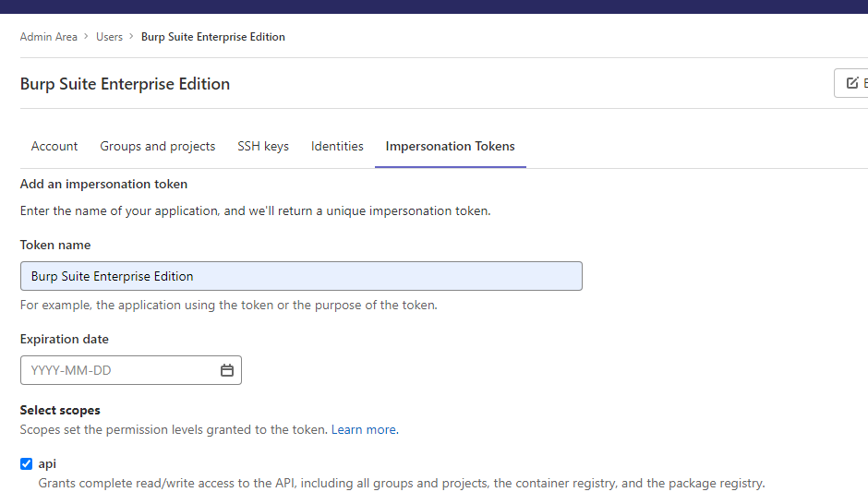Click the api scope label text
This screenshot has height=504, width=868.
point(47,464)
